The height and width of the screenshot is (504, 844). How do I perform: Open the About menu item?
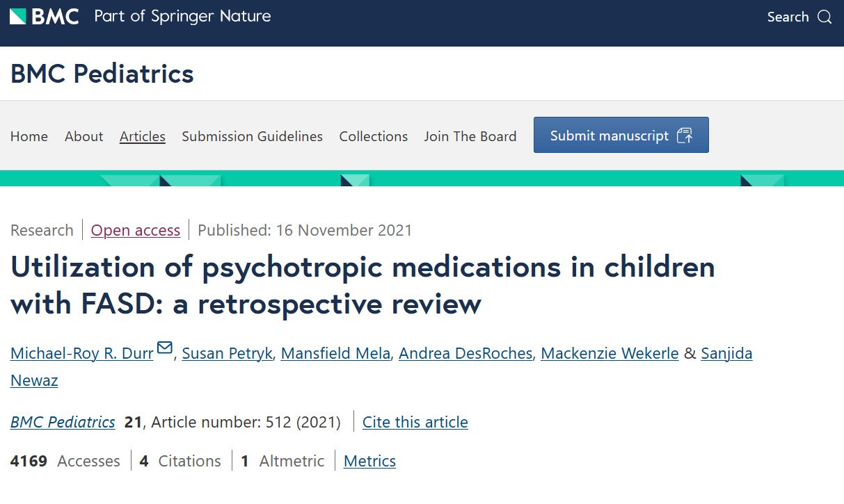point(83,136)
